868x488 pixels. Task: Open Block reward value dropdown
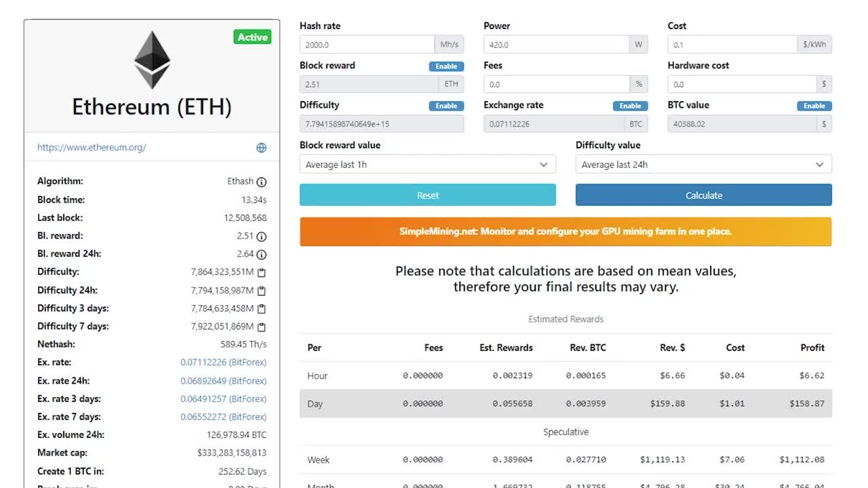tap(428, 165)
